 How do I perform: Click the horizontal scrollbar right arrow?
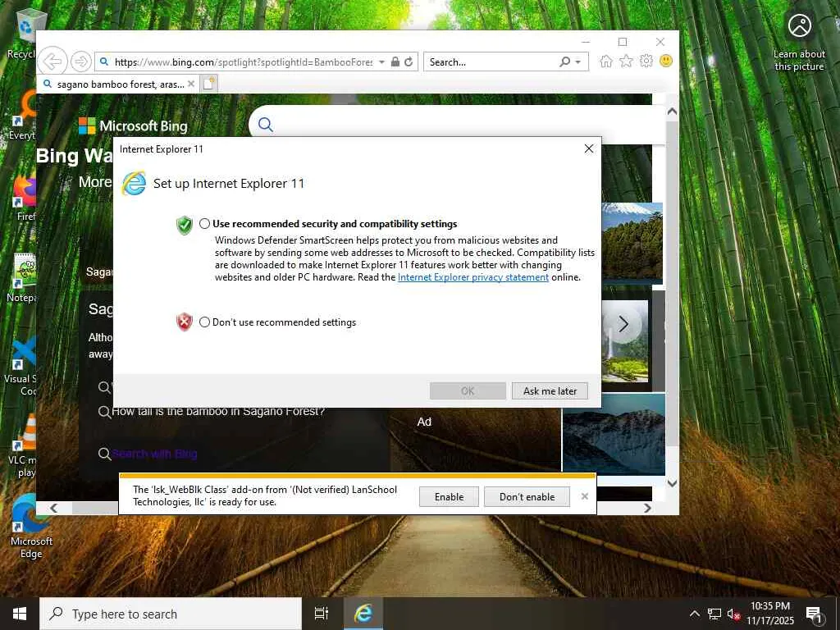coord(648,508)
